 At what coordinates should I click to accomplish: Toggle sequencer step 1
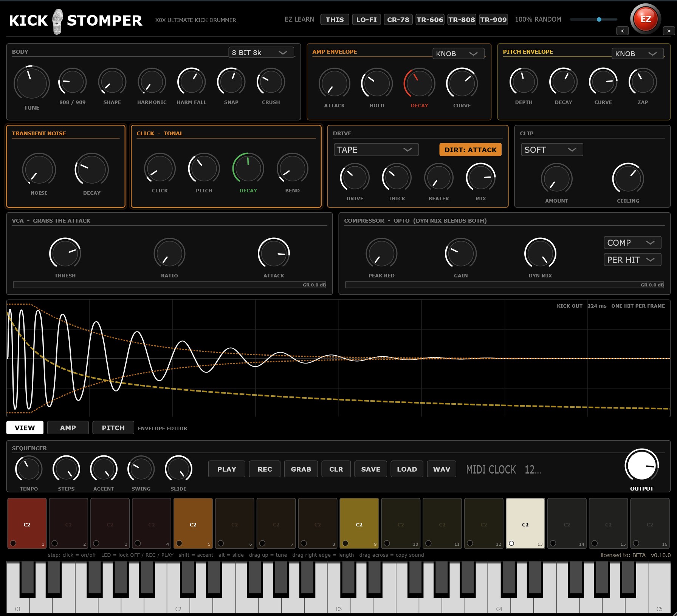point(27,523)
